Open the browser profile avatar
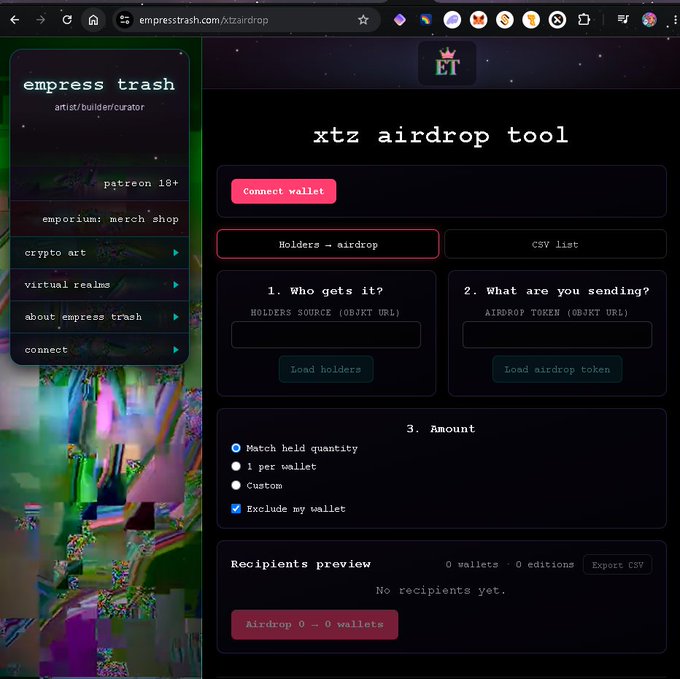The image size is (680, 679). tap(649, 20)
